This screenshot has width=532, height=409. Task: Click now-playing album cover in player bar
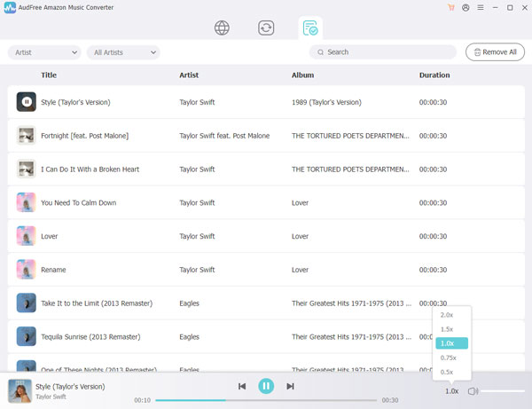[x=20, y=390]
